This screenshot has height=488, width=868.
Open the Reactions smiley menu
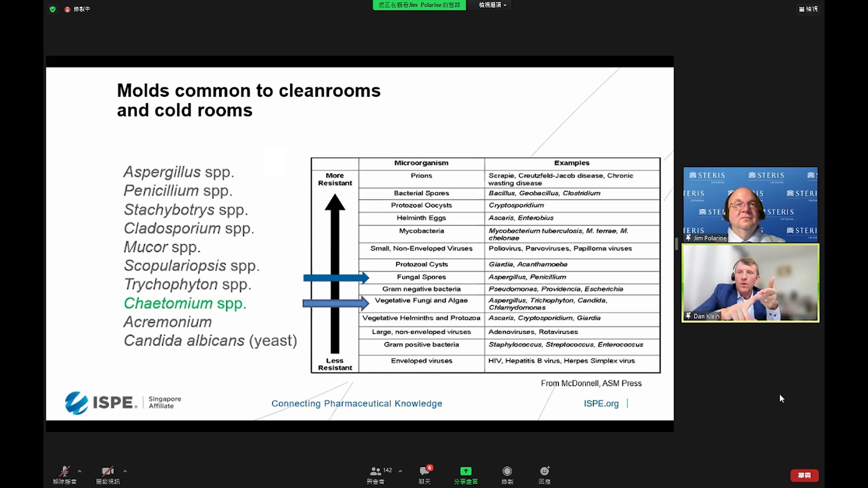(544, 474)
